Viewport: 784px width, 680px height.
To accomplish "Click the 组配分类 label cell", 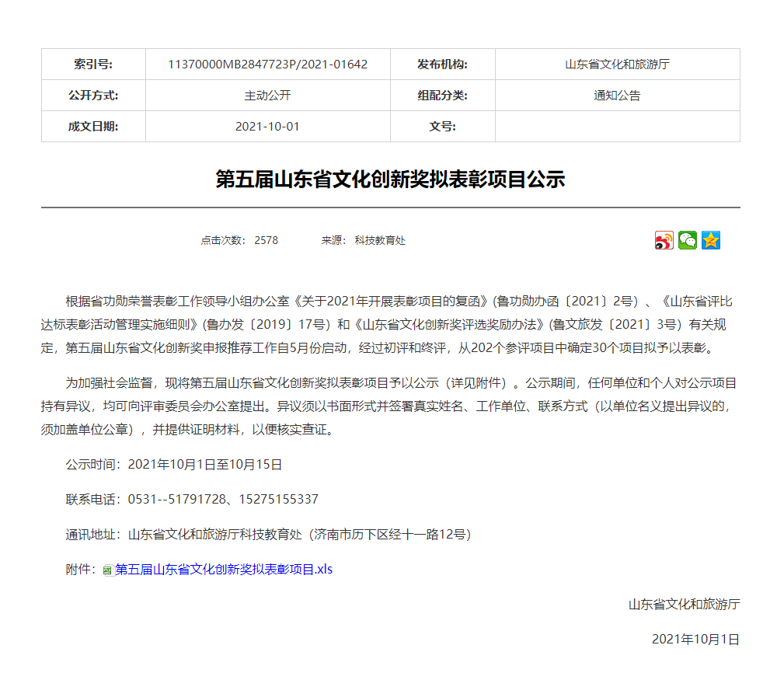I will pos(442,96).
